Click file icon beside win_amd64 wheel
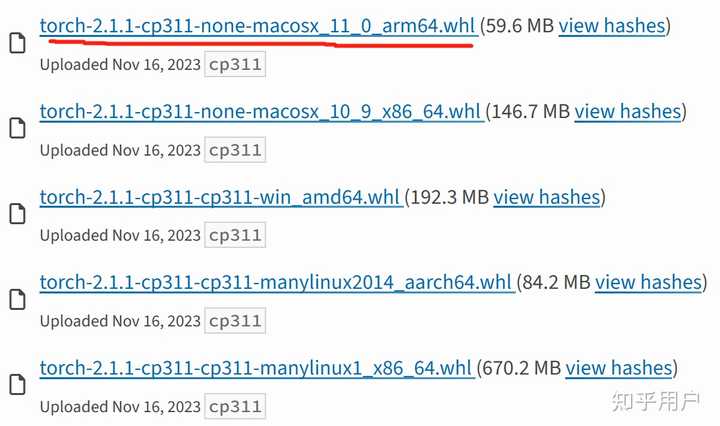 (x=17, y=214)
